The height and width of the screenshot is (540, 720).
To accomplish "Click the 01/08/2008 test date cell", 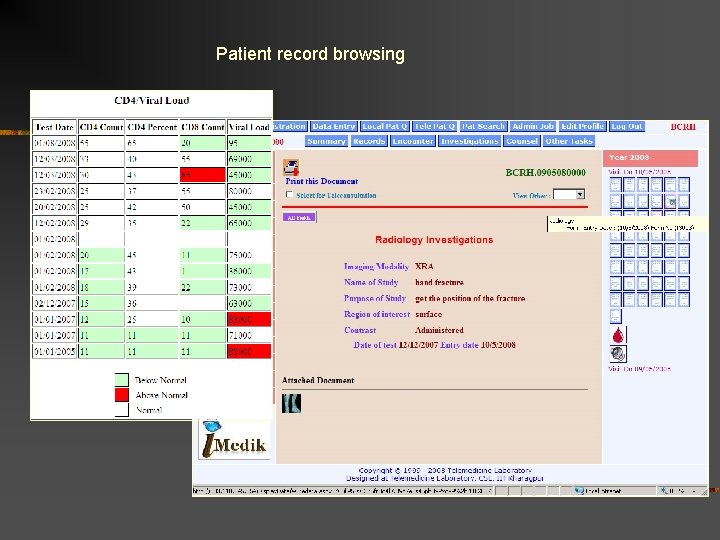I will click(x=54, y=143).
